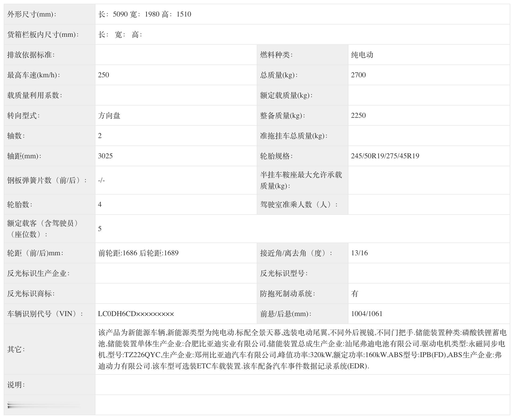Select the ABS value 有
The width and height of the screenshot is (514, 420).
(x=355, y=293)
